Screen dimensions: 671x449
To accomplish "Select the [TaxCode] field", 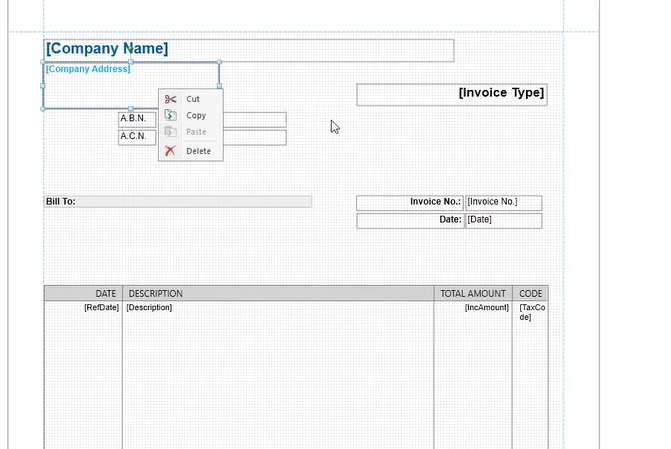I will (x=531, y=312).
